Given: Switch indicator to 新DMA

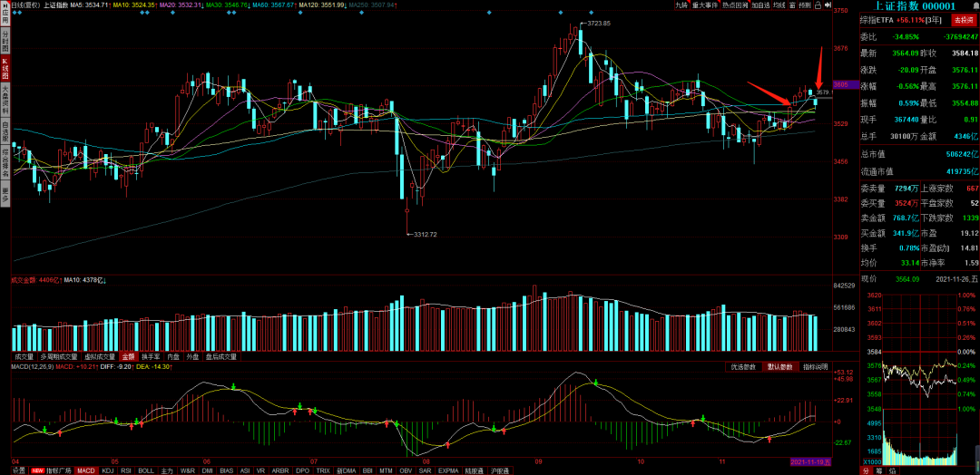Looking at the screenshot, I should (347, 470).
